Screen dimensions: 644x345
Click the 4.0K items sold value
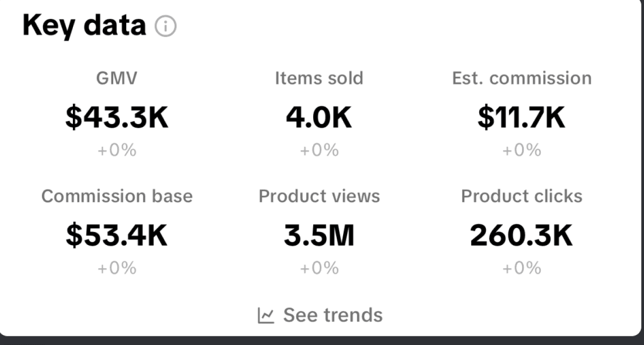[319, 117]
